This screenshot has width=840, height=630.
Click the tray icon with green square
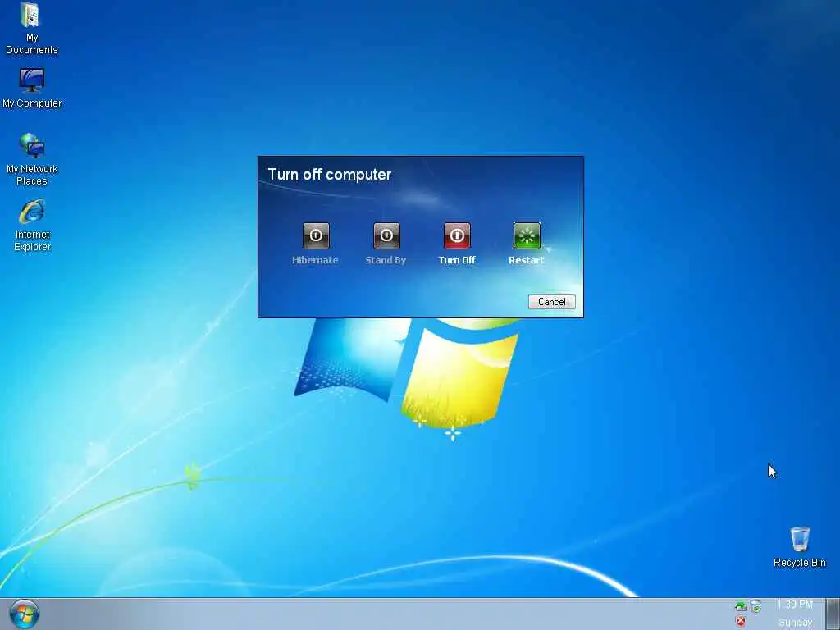756,606
